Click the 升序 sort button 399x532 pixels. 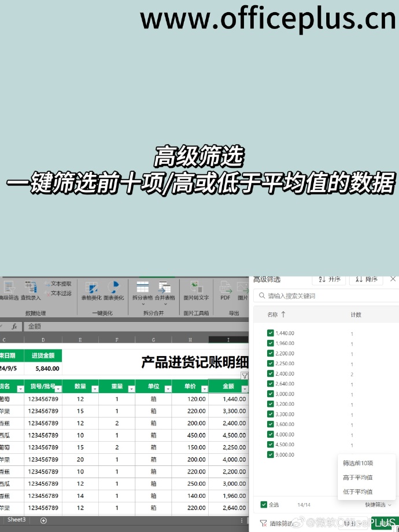click(329, 279)
